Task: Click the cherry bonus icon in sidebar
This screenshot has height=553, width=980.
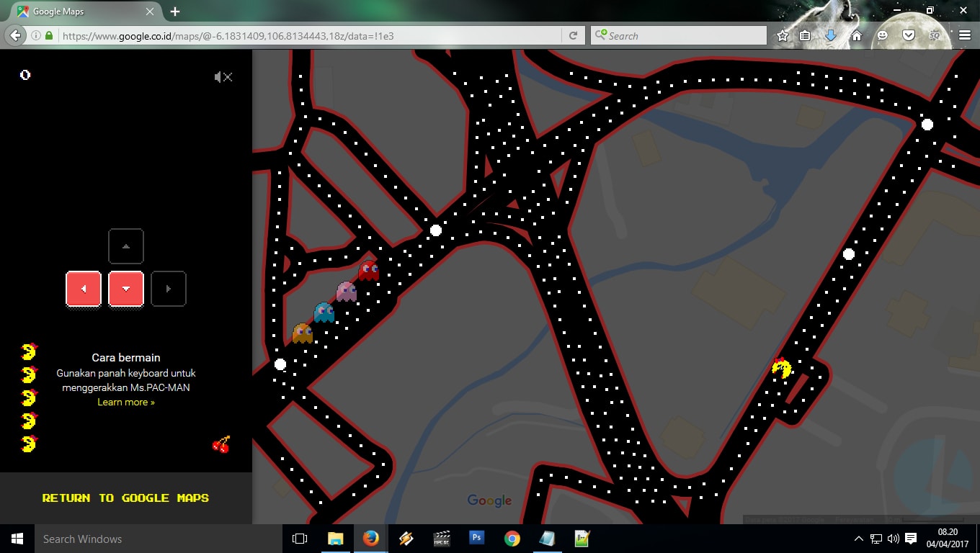Action: coord(221,444)
